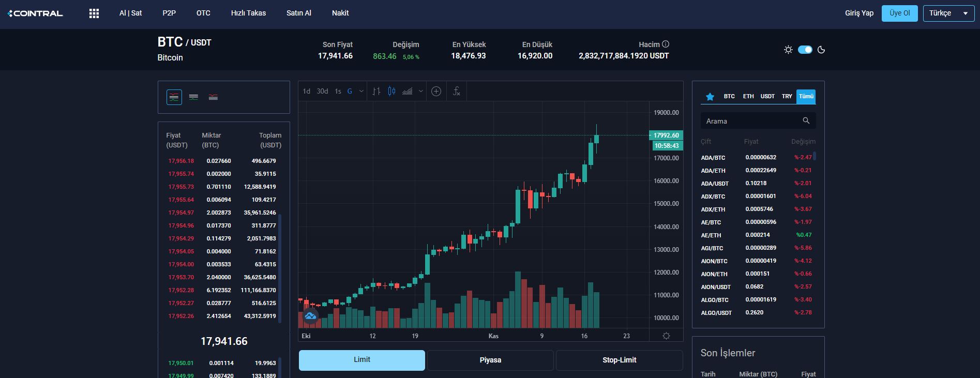This screenshot has width=980, height=378.
Task: Show buy orders only view icon
Action: (193, 97)
